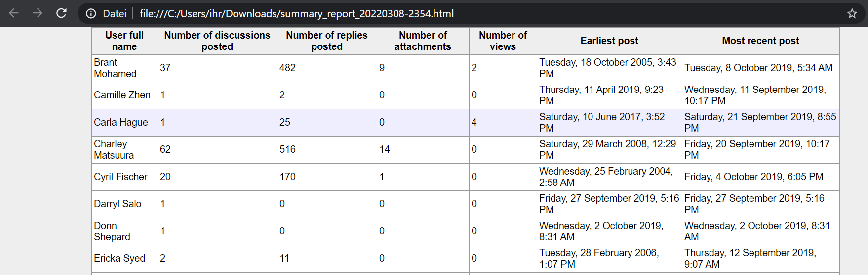Viewport: 868px width, 275px height.
Task: Click the 'Number of replies posted' header
Action: click(327, 41)
